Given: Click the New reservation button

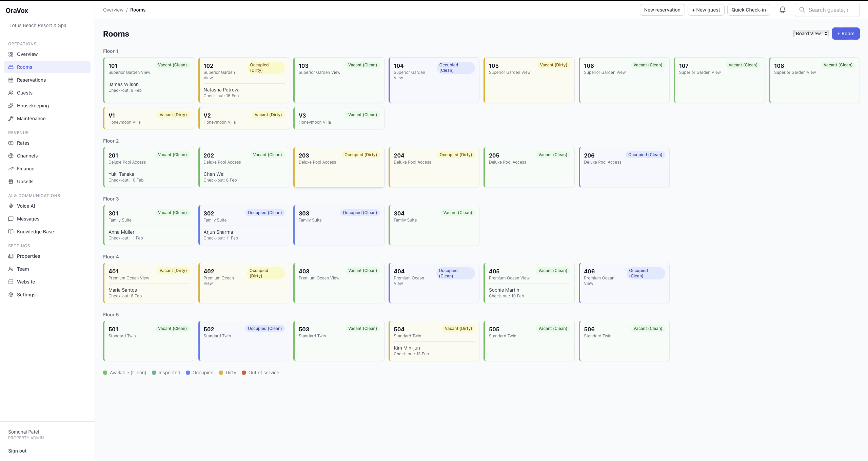Looking at the screenshot, I should tap(662, 10).
